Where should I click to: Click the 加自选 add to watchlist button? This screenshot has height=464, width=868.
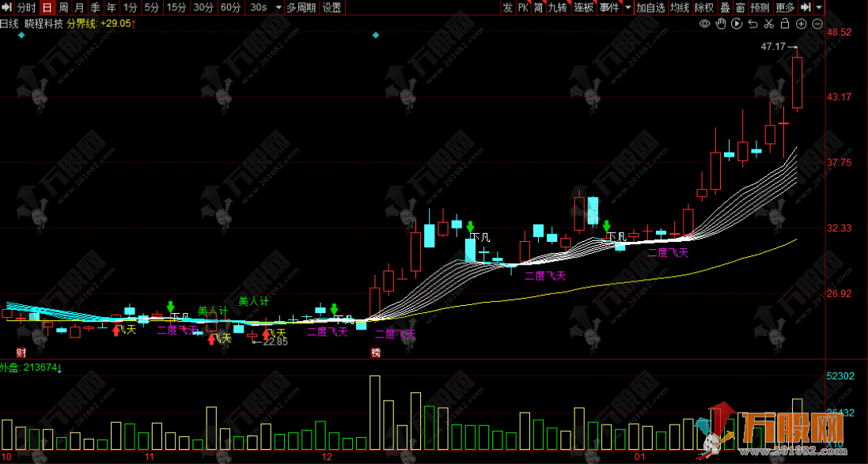(x=650, y=7)
